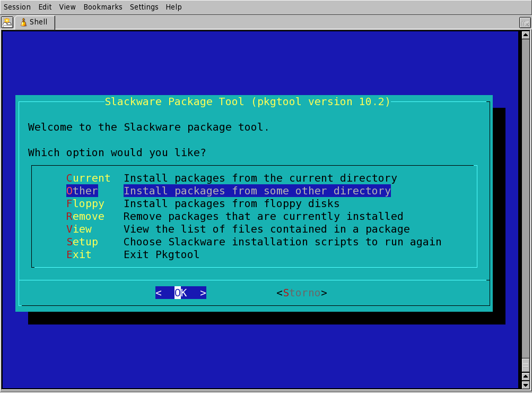Image resolution: width=532 pixels, height=393 pixels.
Task: Confirm selection with the OK button
Action: 181,293
